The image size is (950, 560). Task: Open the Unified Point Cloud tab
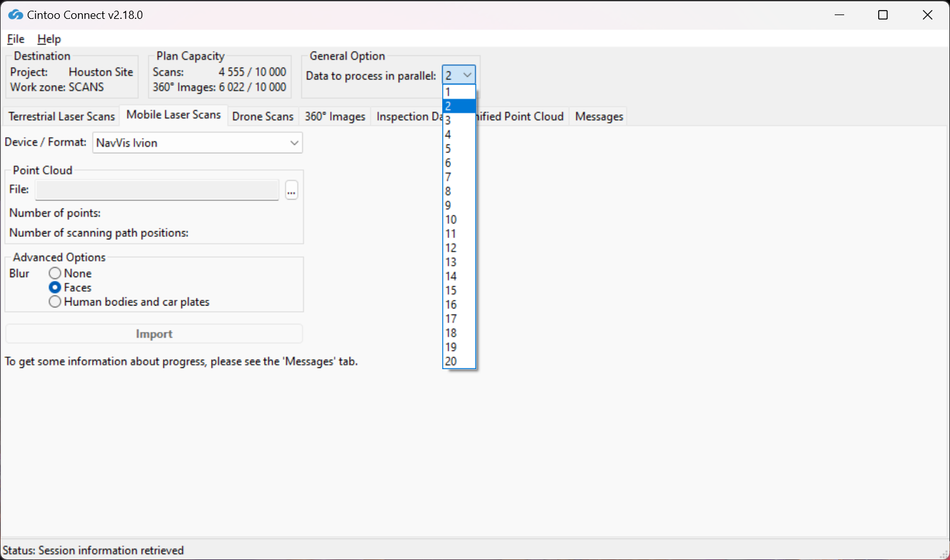tap(522, 117)
